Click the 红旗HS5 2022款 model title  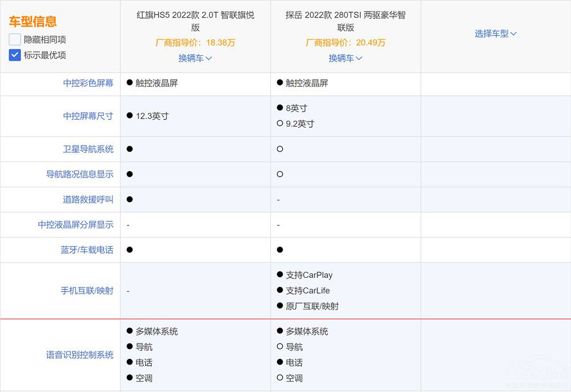[x=195, y=21]
